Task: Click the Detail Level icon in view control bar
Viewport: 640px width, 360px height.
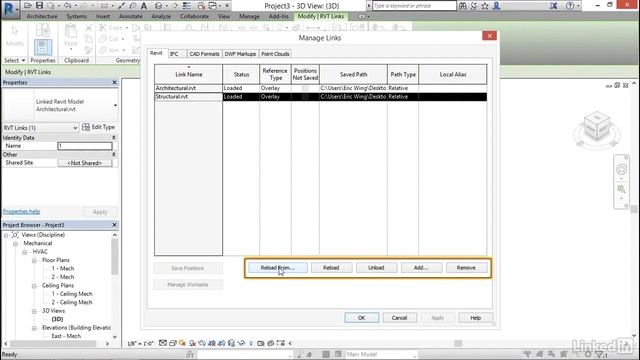Action: 163,343
